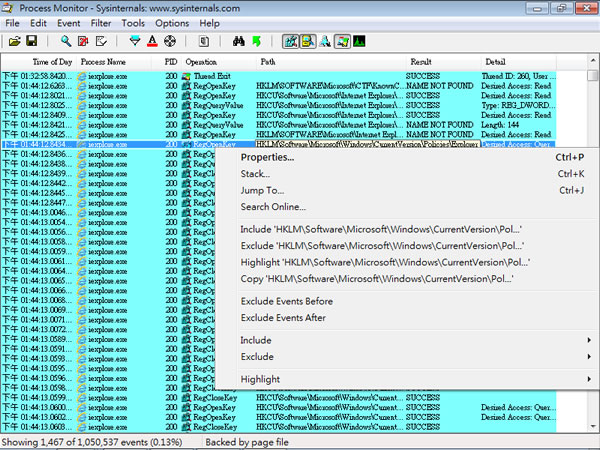Viewport: 600px width, 450px height.
Task: Click the Time of Day column header
Action: click(x=39, y=62)
